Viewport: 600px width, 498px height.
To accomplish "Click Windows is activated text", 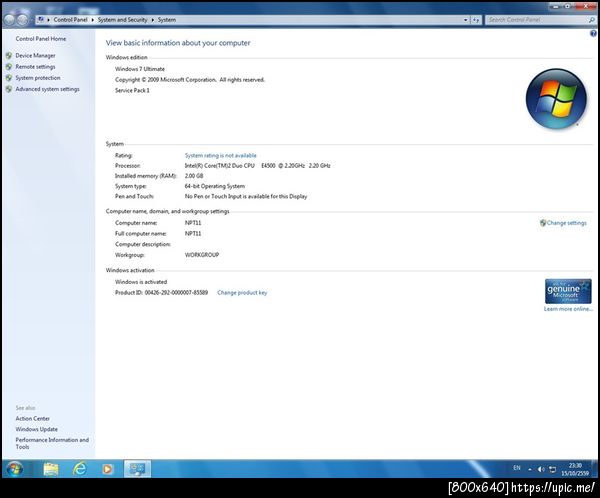I will [x=141, y=282].
